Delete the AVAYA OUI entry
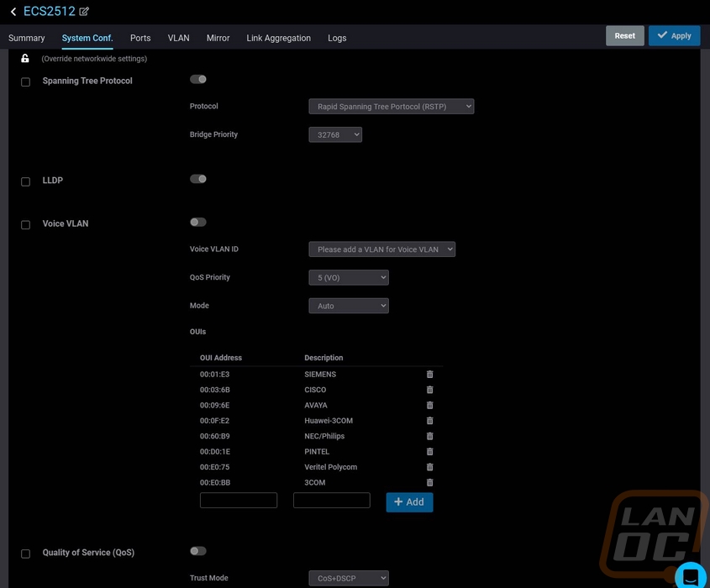The image size is (710, 588). [x=429, y=405]
